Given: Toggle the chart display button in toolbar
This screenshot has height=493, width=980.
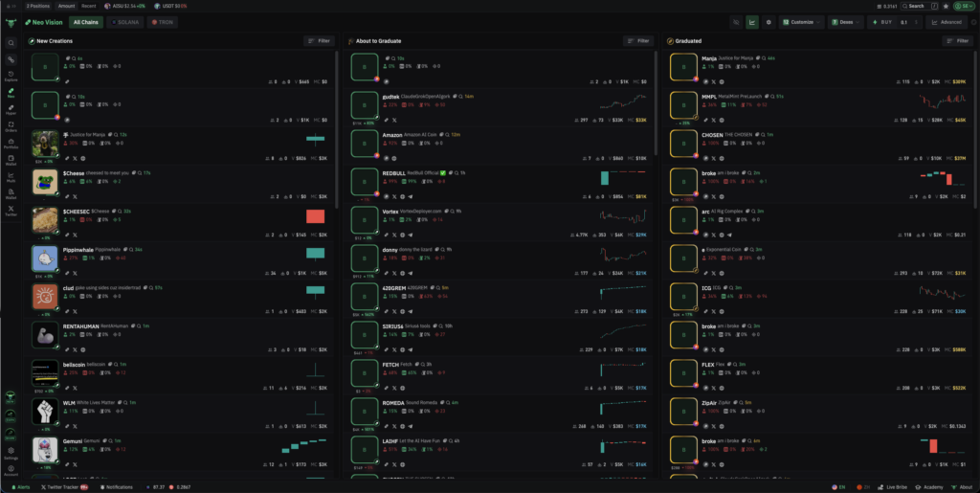Looking at the screenshot, I should coord(752,22).
